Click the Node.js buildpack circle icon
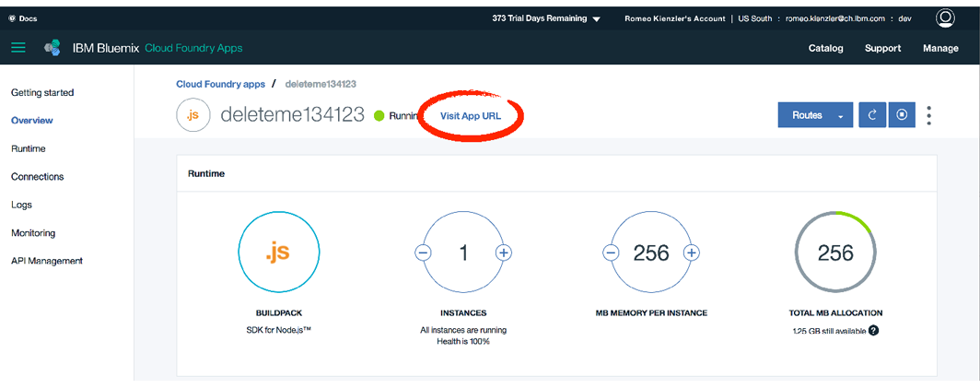Viewport: 980px width, 388px height. click(x=278, y=253)
